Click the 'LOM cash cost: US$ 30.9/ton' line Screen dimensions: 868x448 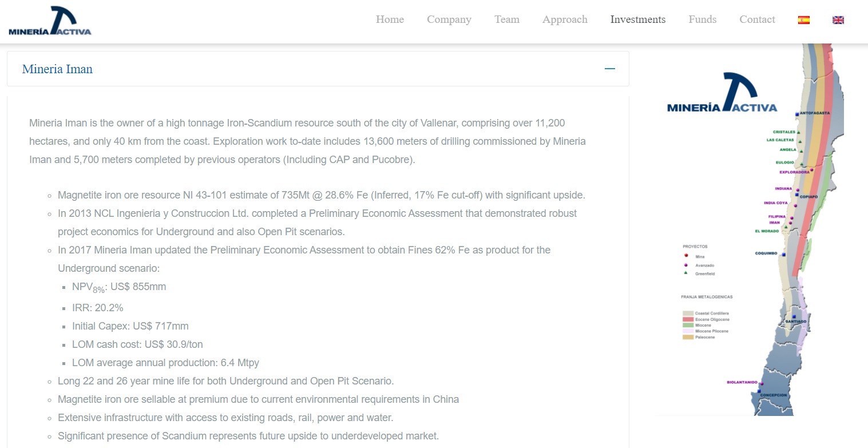point(137,344)
